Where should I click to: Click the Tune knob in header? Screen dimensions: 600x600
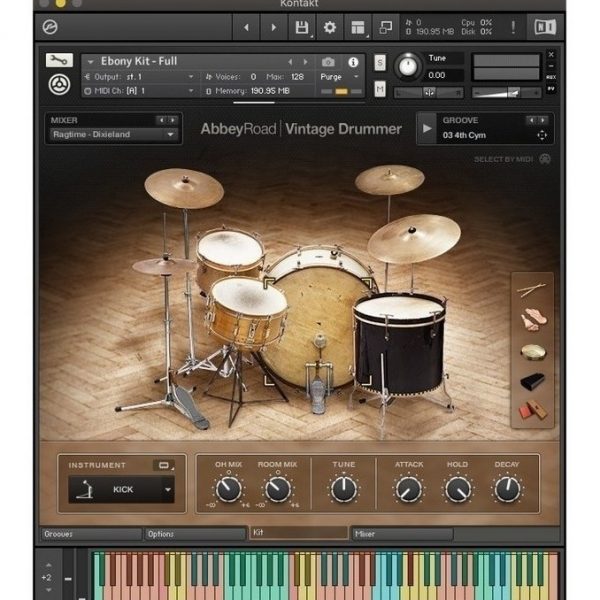tap(408, 66)
